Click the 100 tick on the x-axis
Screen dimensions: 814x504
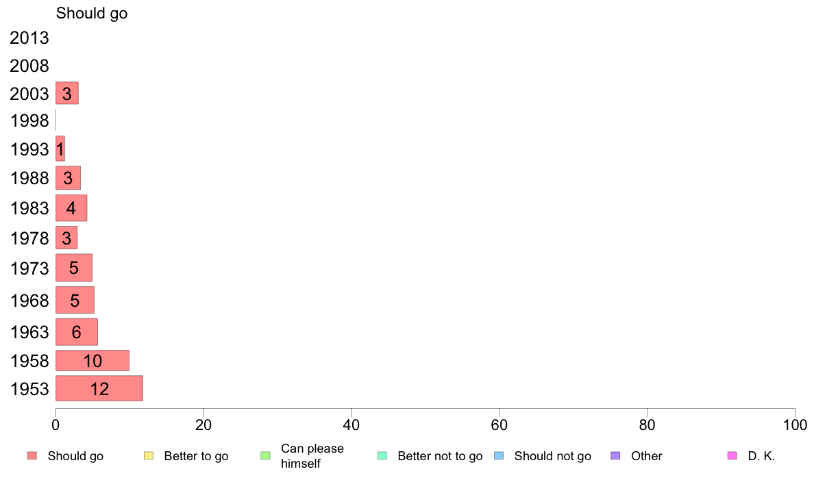click(x=794, y=425)
